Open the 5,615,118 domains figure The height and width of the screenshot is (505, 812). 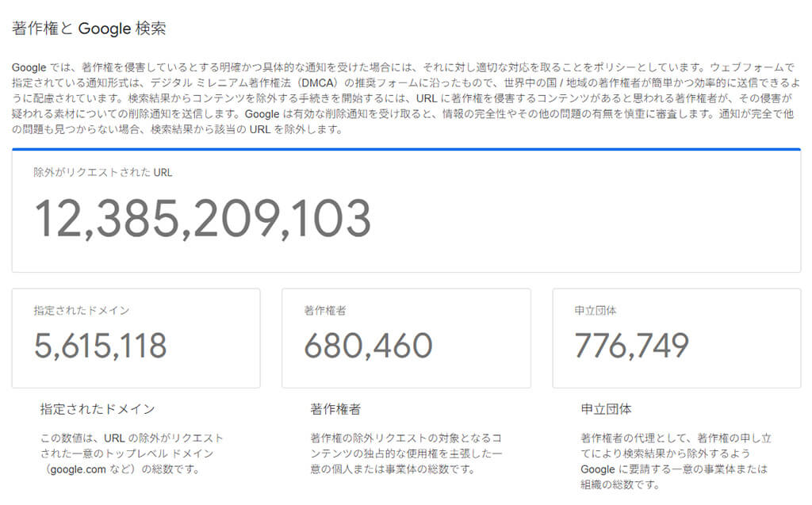pyautogui.click(x=101, y=346)
